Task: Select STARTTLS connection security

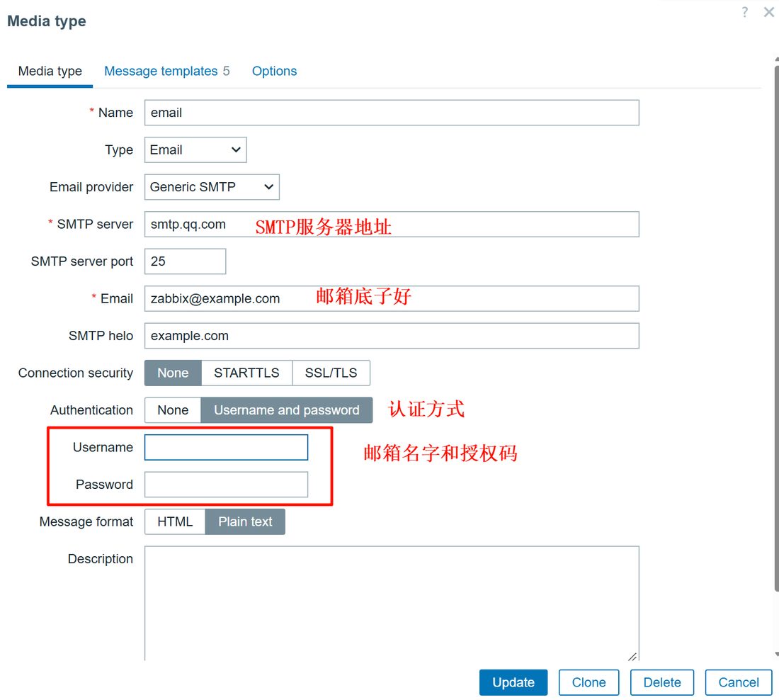Action: click(246, 373)
